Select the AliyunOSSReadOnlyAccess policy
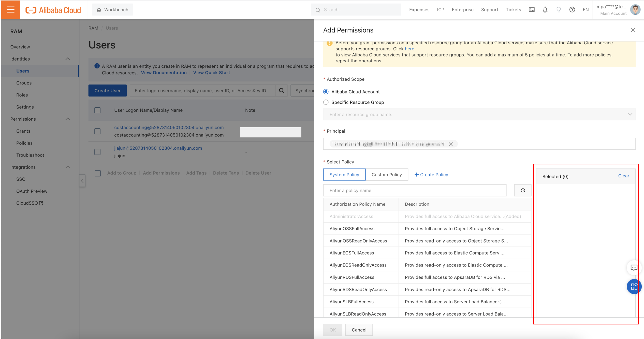Viewport: 644px width, 339px height. click(x=427, y=241)
